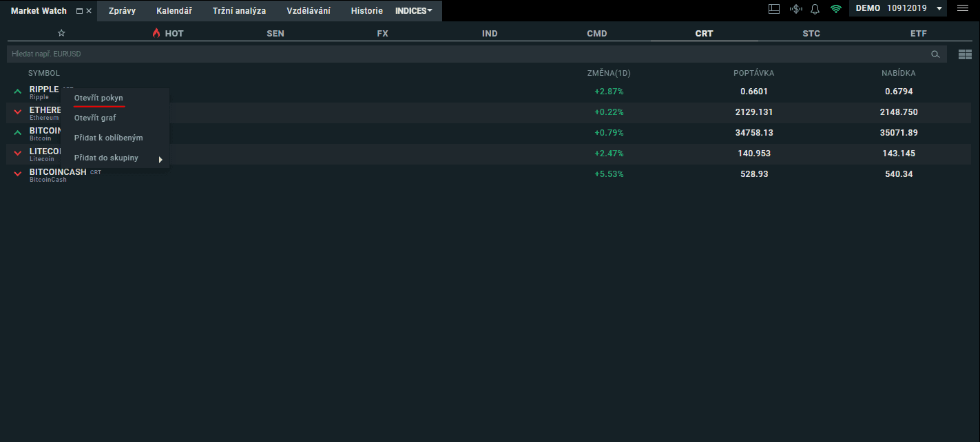Select the BITCOINCASH symbol row
980x442 pixels.
click(x=489, y=175)
